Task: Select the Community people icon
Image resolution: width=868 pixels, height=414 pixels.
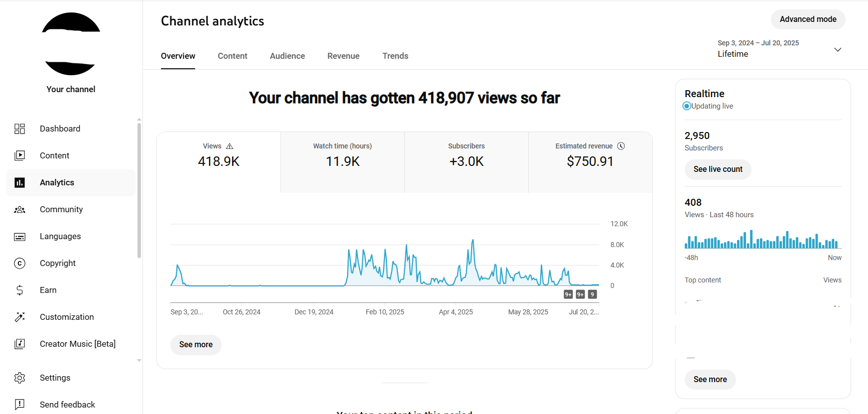Action: coord(19,210)
